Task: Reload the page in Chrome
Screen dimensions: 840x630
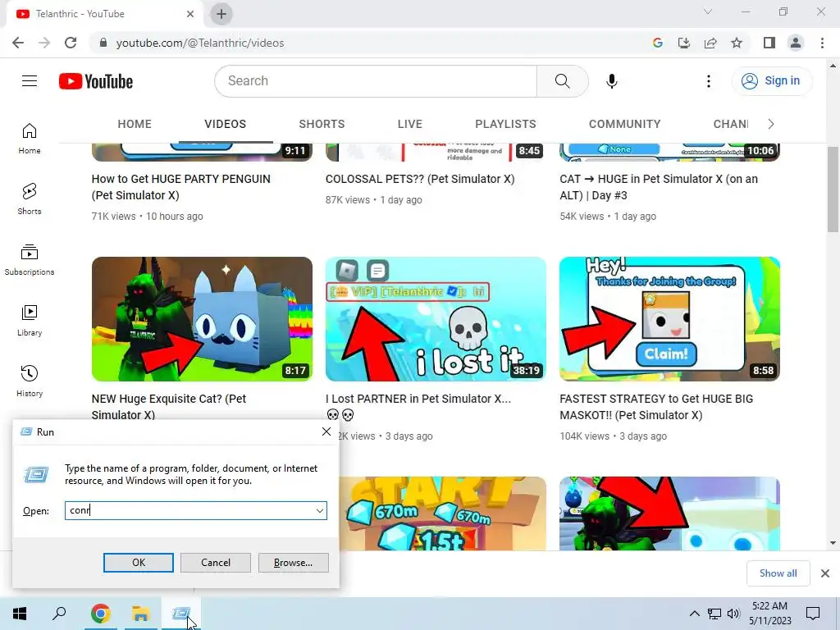Action: (x=71, y=43)
